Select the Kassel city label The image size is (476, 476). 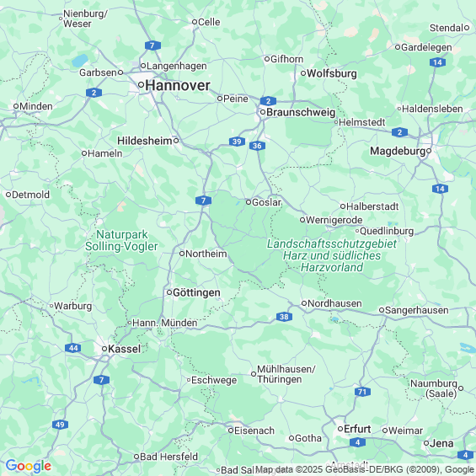click(125, 349)
